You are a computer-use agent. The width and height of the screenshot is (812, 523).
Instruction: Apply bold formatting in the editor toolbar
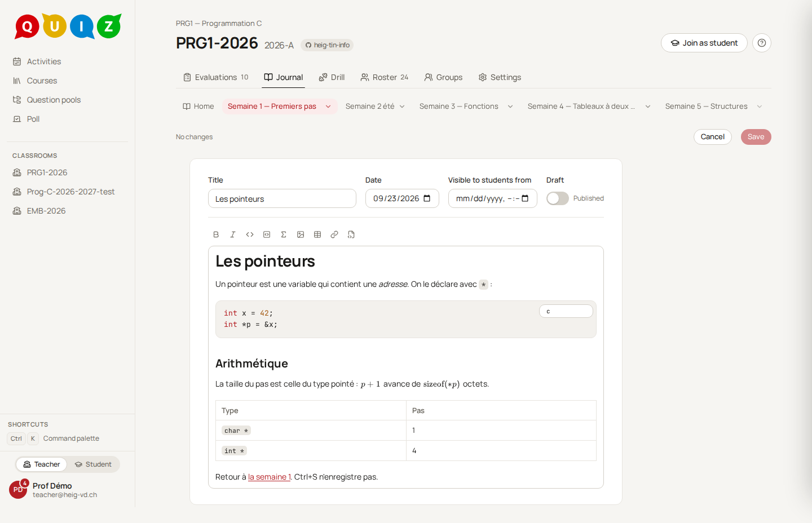pyautogui.click(x=216, y=234)
